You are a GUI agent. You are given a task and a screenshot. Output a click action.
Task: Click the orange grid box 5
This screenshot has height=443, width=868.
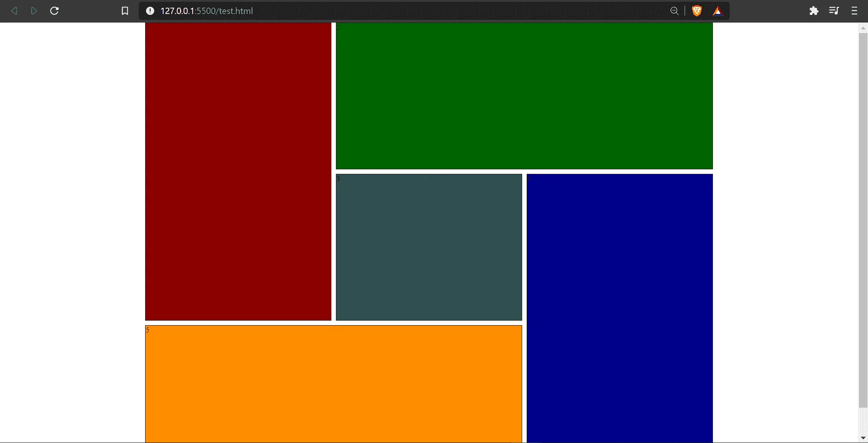coord(334,384)
